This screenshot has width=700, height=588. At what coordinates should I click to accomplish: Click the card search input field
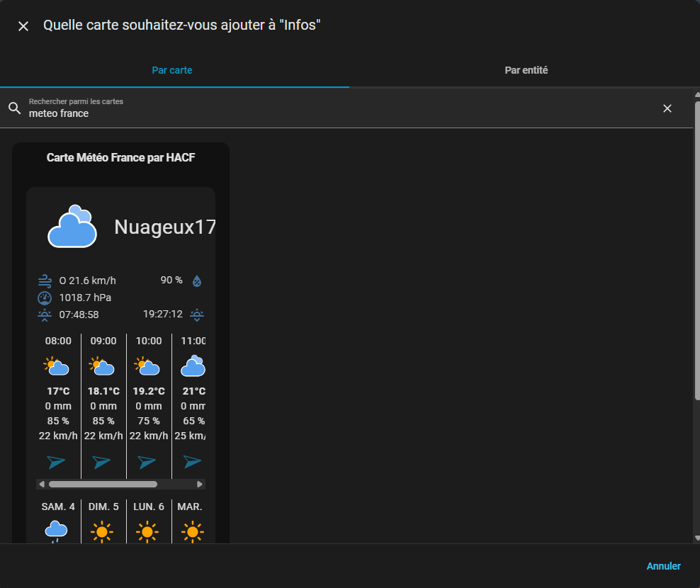point(340,113)
